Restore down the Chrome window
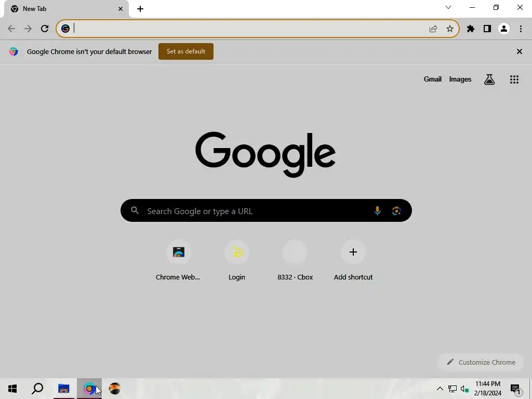Image resolution: width=532 pixels, height=399 pixels. click(496, 7)
